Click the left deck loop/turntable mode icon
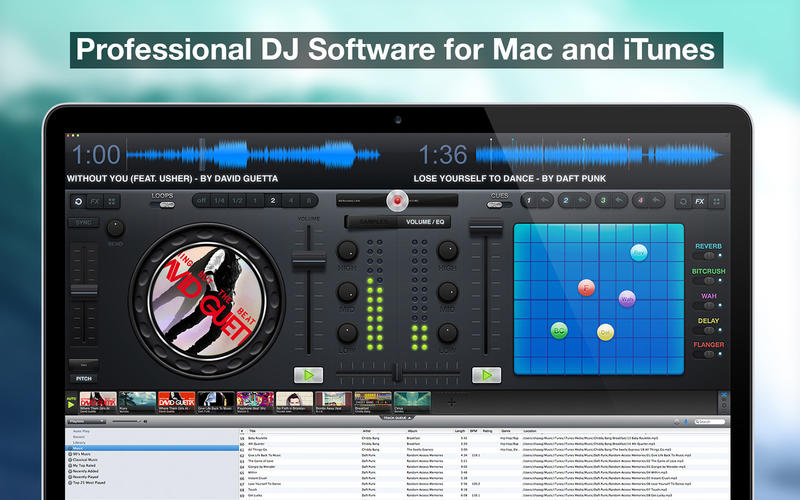The width and height of the screenshot is (800, 500). click(78, 202)
